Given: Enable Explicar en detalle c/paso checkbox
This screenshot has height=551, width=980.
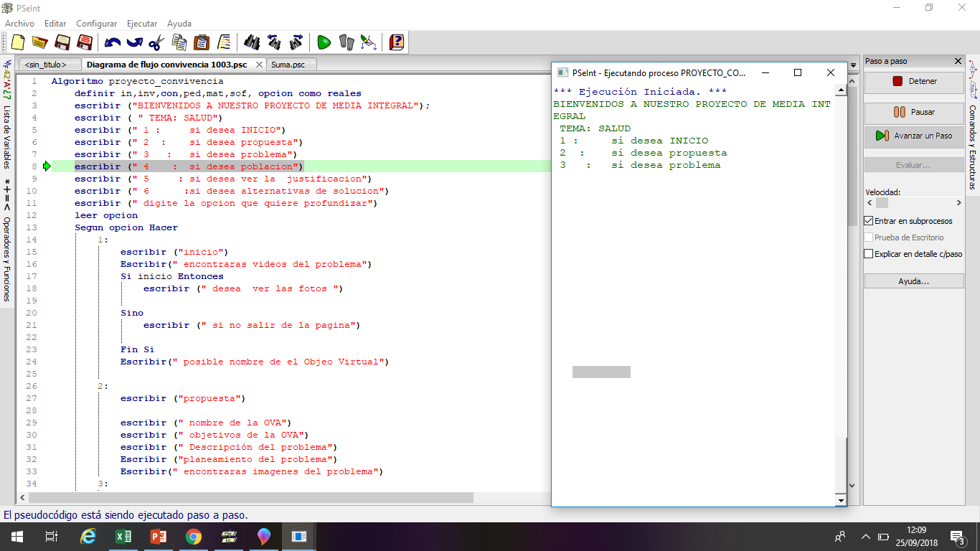Looking at the screenshot, I should pos(869,254).
